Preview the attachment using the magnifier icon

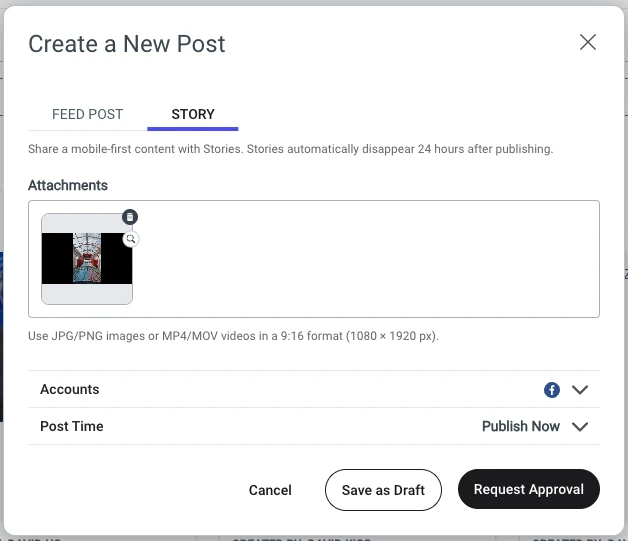pos(131,239)
